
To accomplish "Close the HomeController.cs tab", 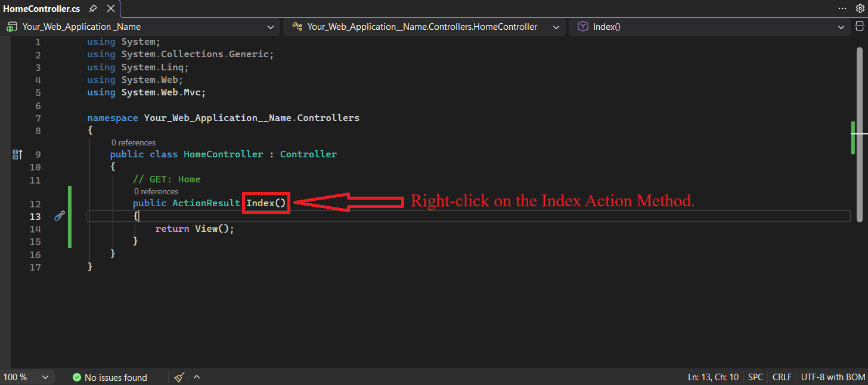I will coord(111,9).
